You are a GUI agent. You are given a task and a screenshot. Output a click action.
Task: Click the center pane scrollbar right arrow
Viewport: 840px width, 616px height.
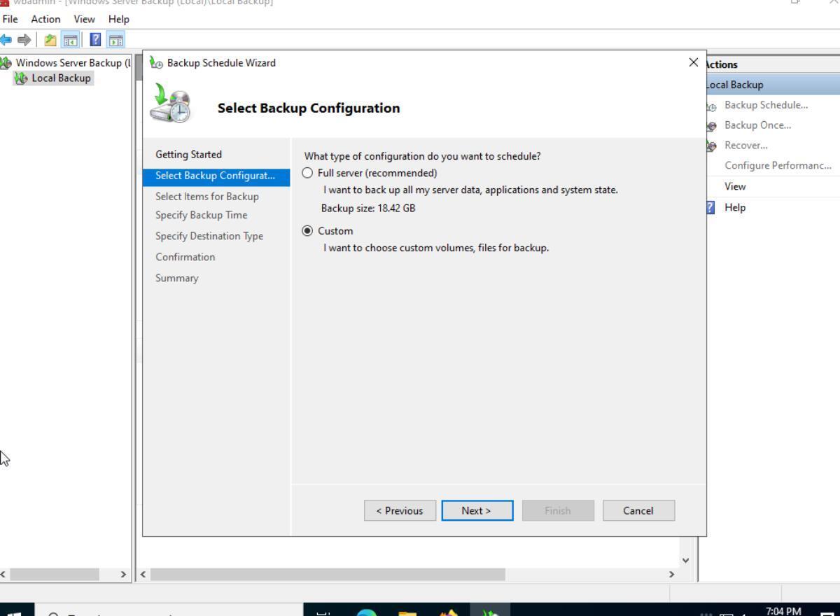click(671, 574)
